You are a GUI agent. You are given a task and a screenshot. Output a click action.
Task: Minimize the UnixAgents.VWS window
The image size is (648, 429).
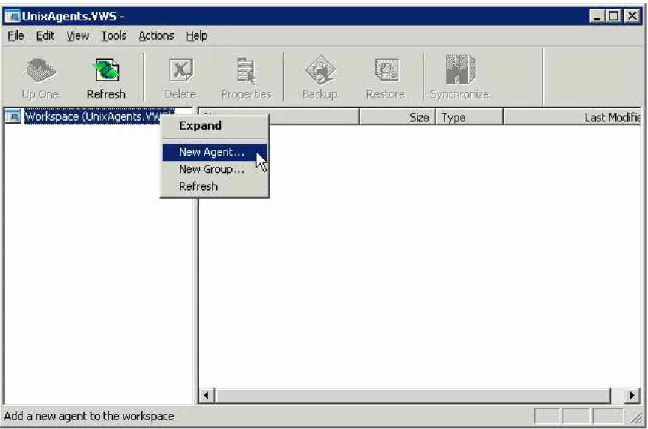(597, 17)
